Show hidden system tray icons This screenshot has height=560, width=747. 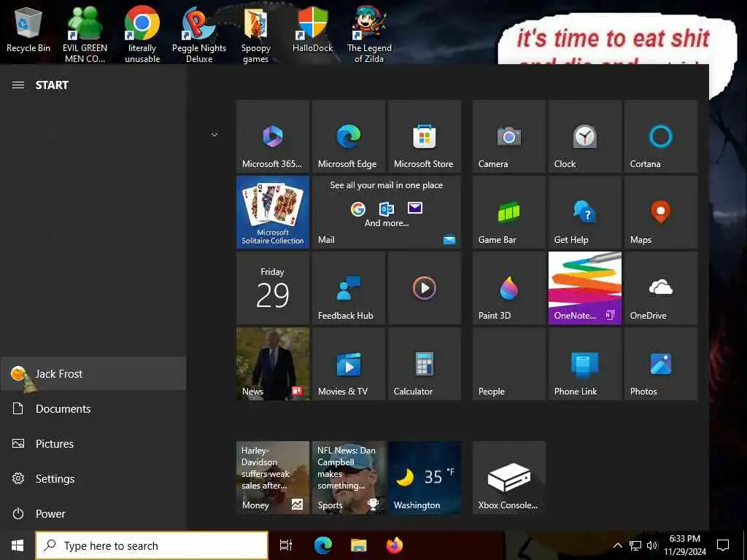pos(617,545)
